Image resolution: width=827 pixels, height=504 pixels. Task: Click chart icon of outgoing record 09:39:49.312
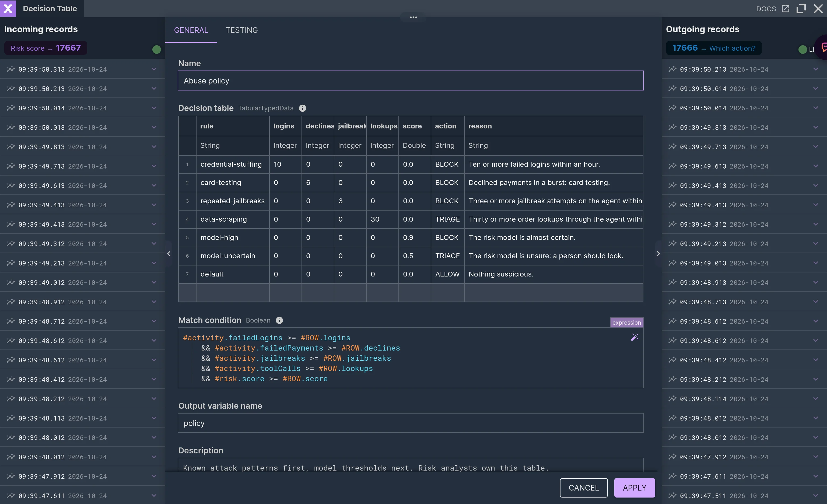672,224
